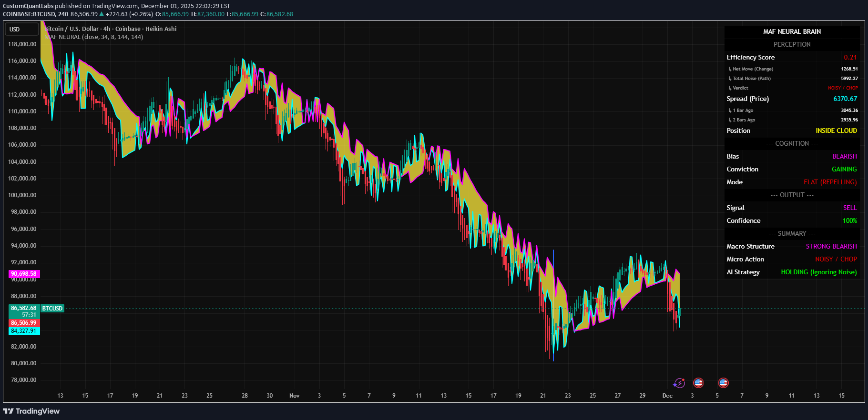
Task: Click the MAF NEURAL BRAIN table title
Action: click(x=792, y=31)
